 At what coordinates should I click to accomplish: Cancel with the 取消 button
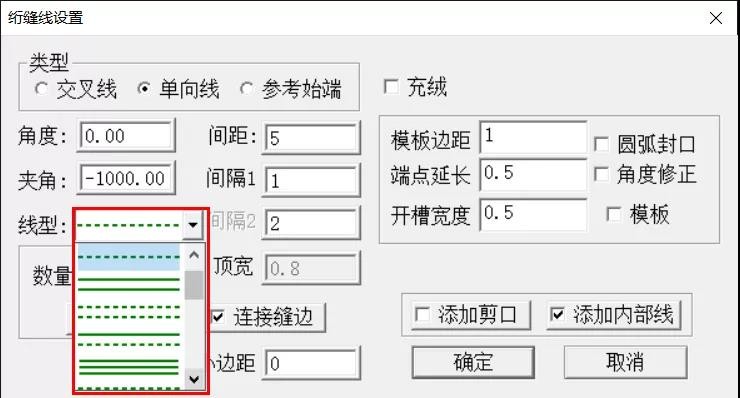[625, 363]
